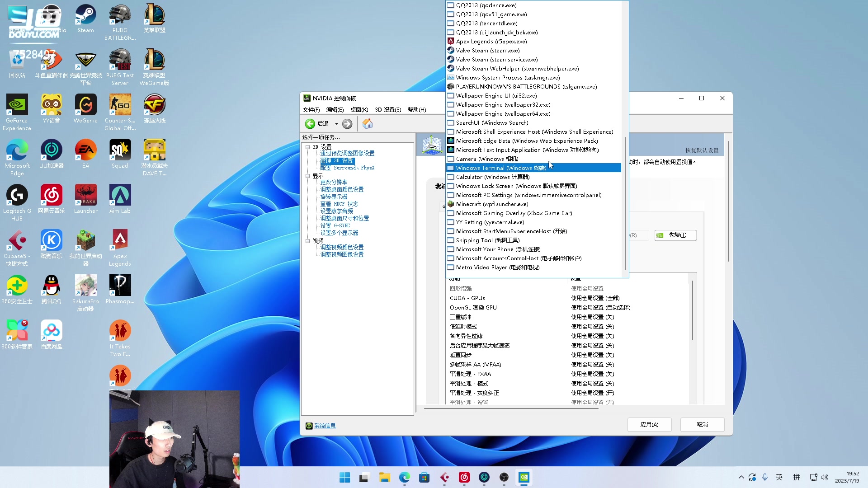Open Aim Lab desktop icon

pos(120,200)
